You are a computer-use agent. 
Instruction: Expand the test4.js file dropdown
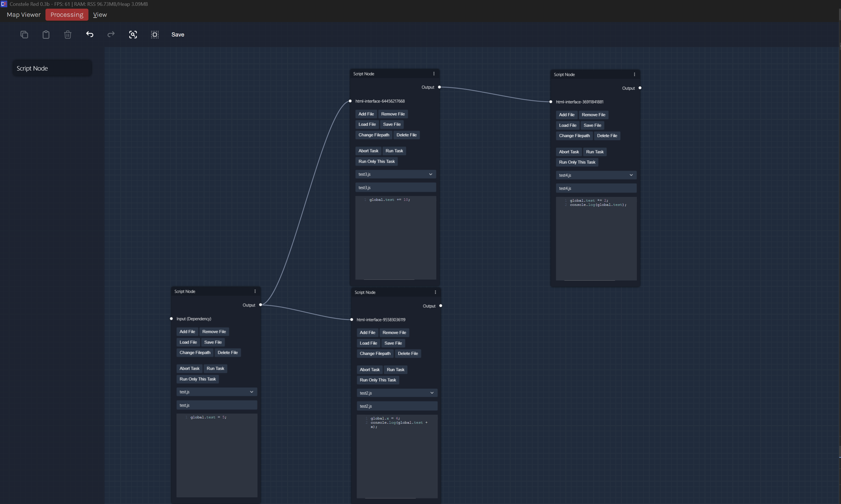(x=596, y=175)
